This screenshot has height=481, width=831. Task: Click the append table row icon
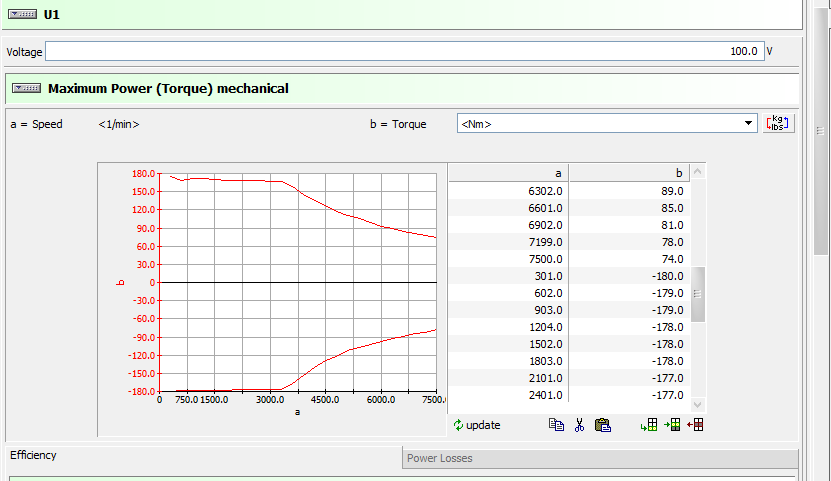[x=649, y=425]
